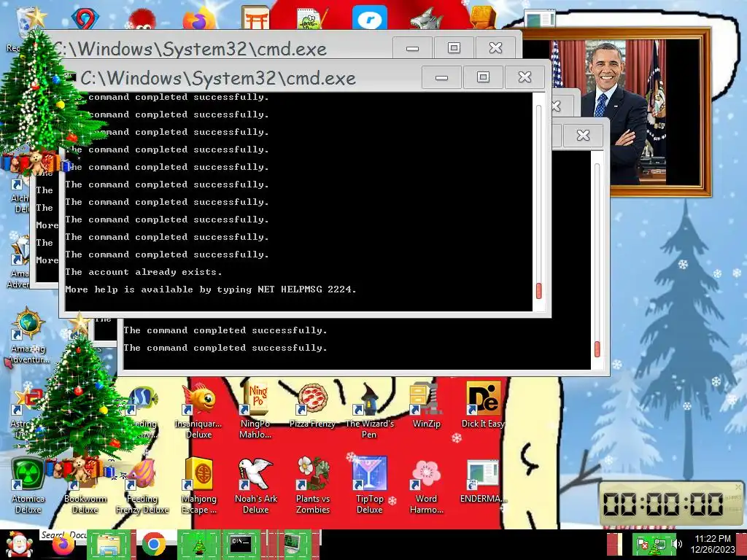Screen dimensions: 747x560
Task: Open the frog notepad desktop icon
Action: coord(312,19)
